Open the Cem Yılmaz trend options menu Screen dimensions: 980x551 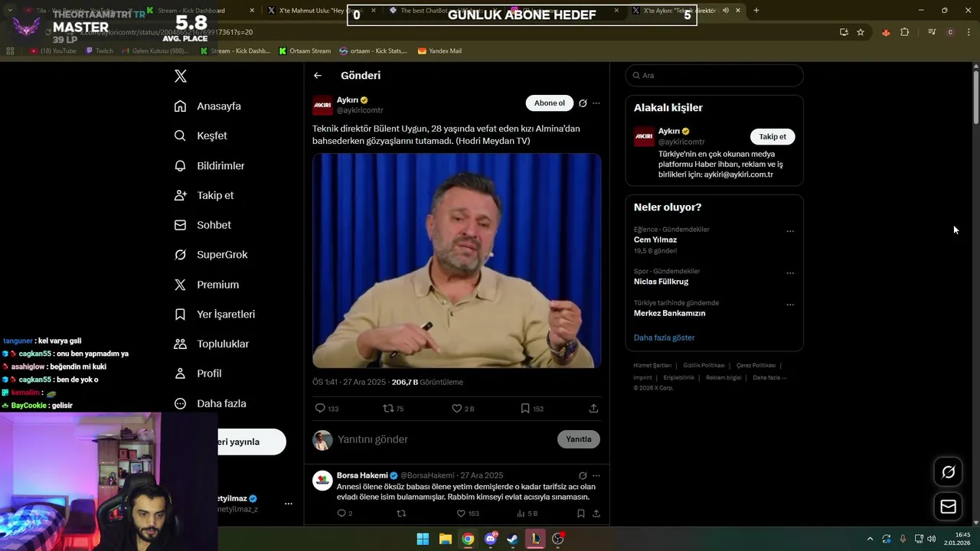(x=790, y=231)
